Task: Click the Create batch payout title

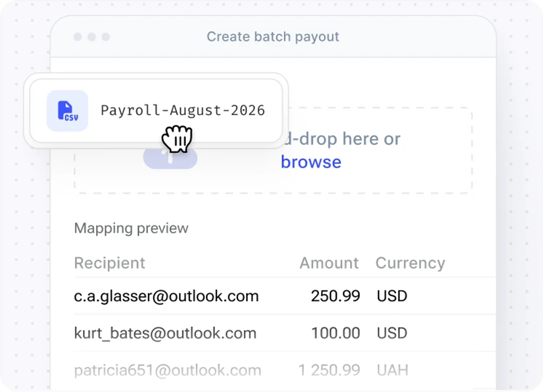Action: [x=273, y=37]
